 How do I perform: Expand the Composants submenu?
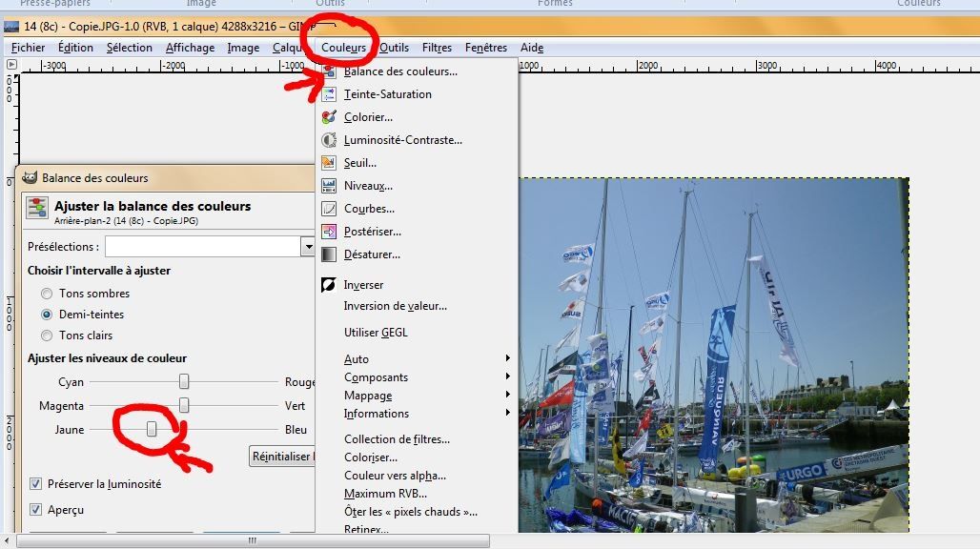pyautogui.click(x=507, y=376)
